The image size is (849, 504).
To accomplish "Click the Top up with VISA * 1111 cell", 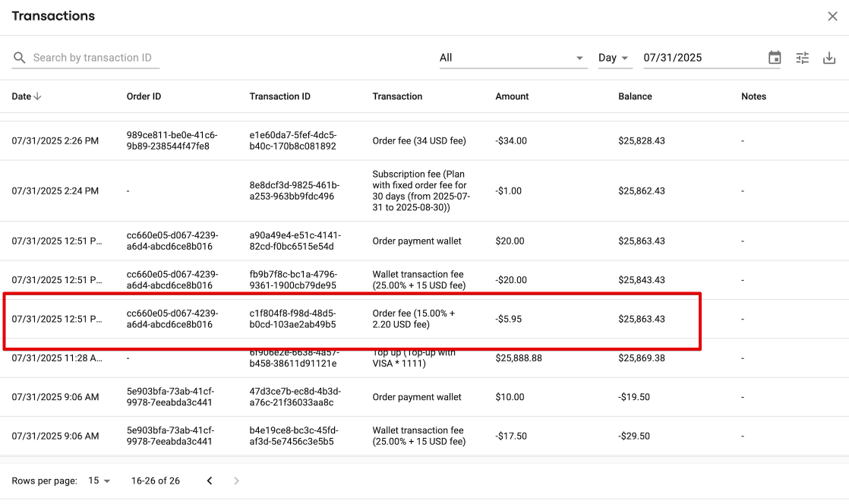I will tap(414, 358).
